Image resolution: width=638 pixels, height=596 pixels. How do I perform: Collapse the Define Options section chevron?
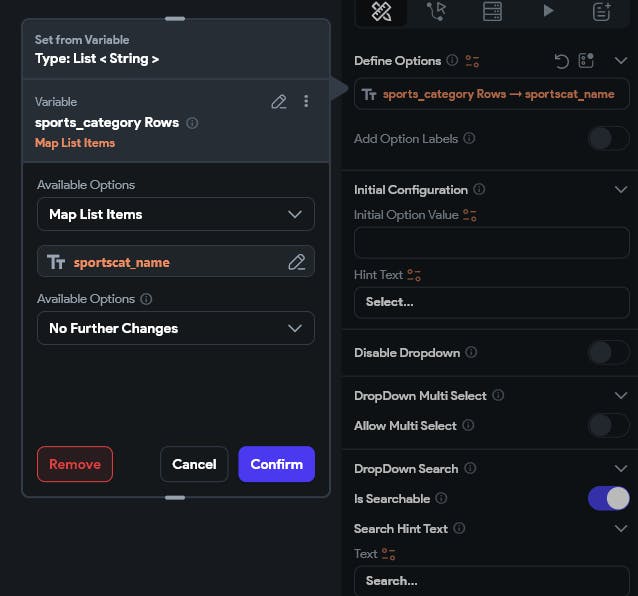click(621, 61)
